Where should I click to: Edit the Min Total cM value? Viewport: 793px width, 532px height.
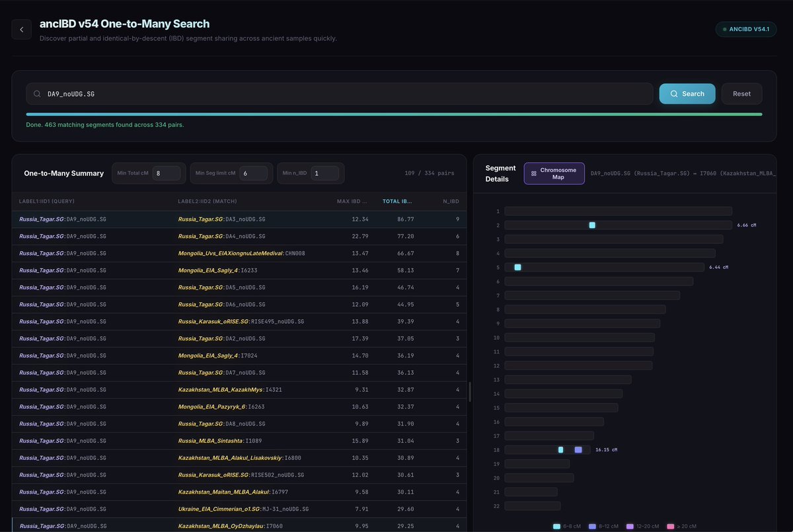tap(166, 173)
